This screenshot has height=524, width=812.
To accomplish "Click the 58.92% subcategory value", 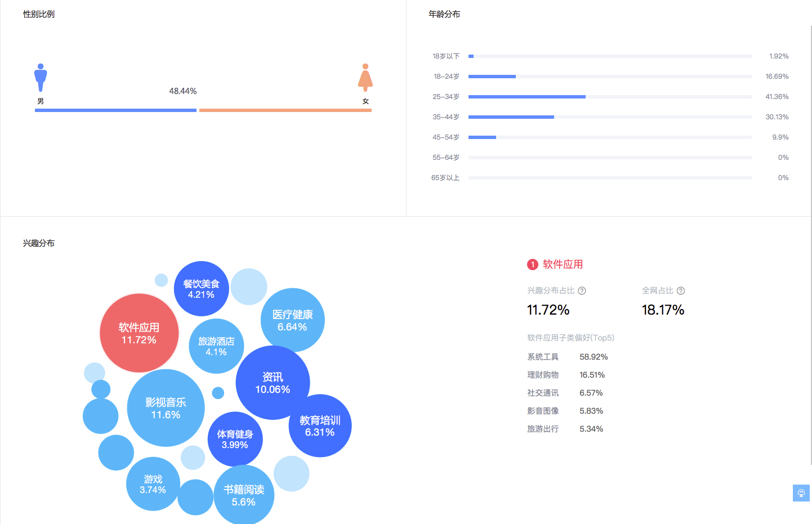I will click(594, 357).
